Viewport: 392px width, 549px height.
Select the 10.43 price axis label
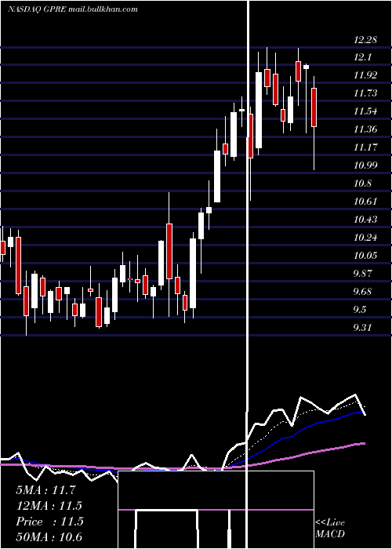365,220
